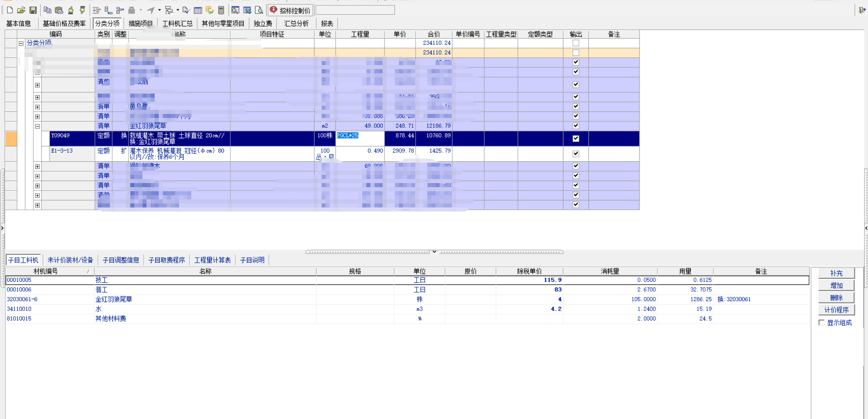This screenshot has width=868, height=419.
Task: Open the 措施项目 tab
Action: (140, 23)
